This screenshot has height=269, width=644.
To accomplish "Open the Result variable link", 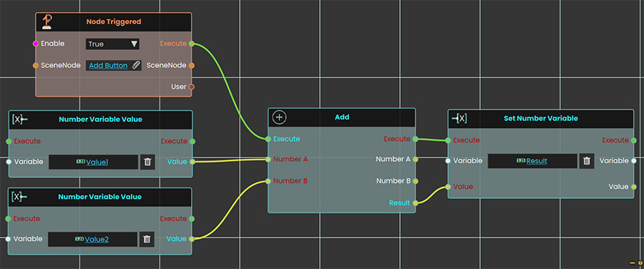I will (537, 161).
